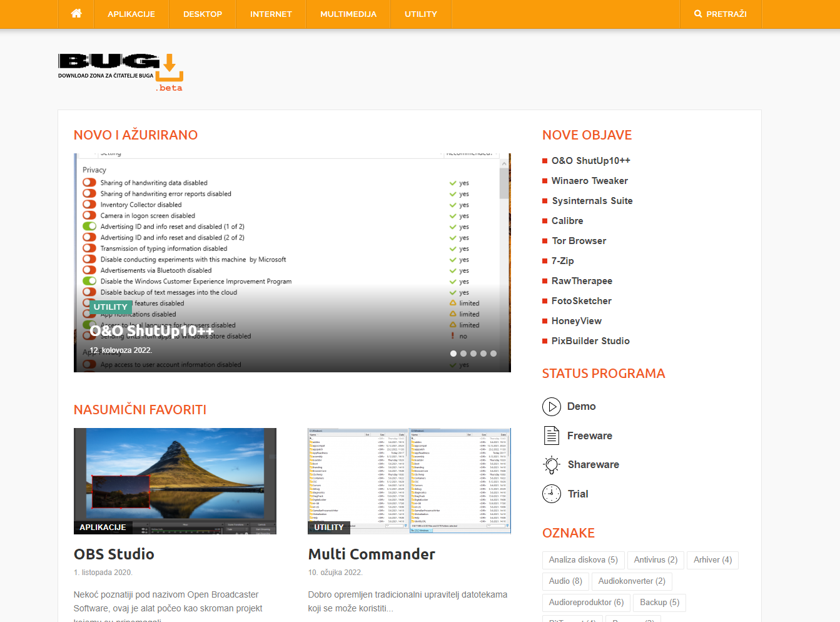This screenshot has width=840, height=622.
Task: Open the OBS Studio title
Action: 114,554
